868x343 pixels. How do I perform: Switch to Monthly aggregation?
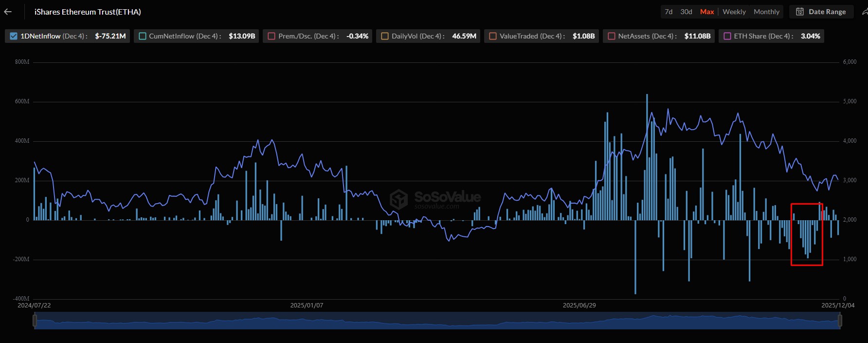tap(766, 12)
